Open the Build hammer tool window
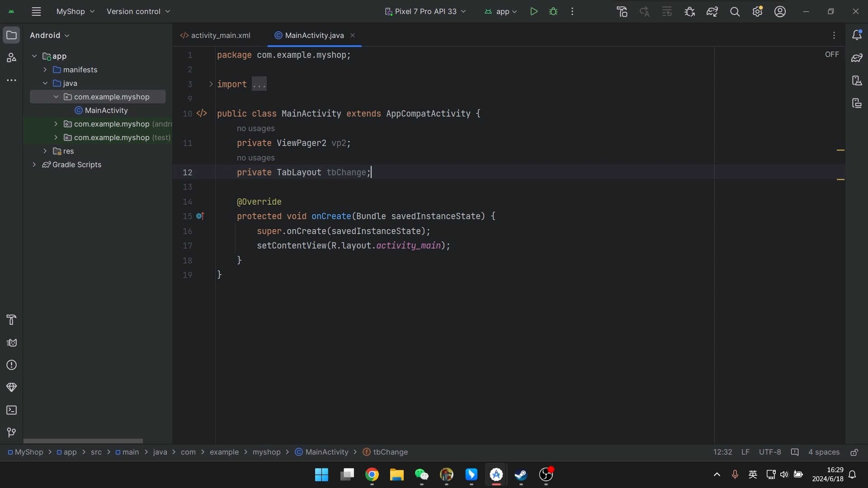868x488 pixels. 12,320
